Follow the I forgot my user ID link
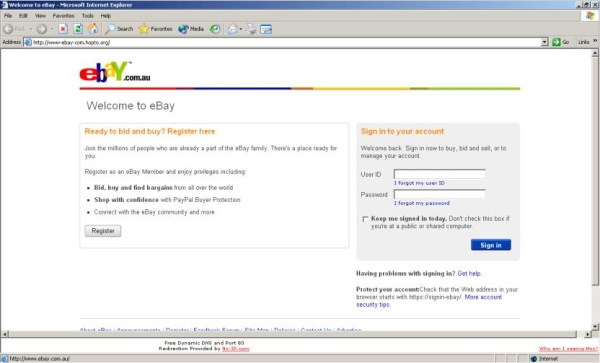The width and height of the screenshot is (600, 363). (419, 183)
